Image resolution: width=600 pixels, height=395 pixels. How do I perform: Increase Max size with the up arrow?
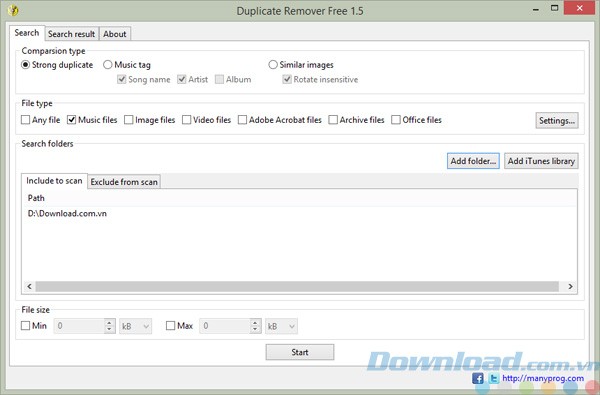pyautogui.click(x=255, y=323)
